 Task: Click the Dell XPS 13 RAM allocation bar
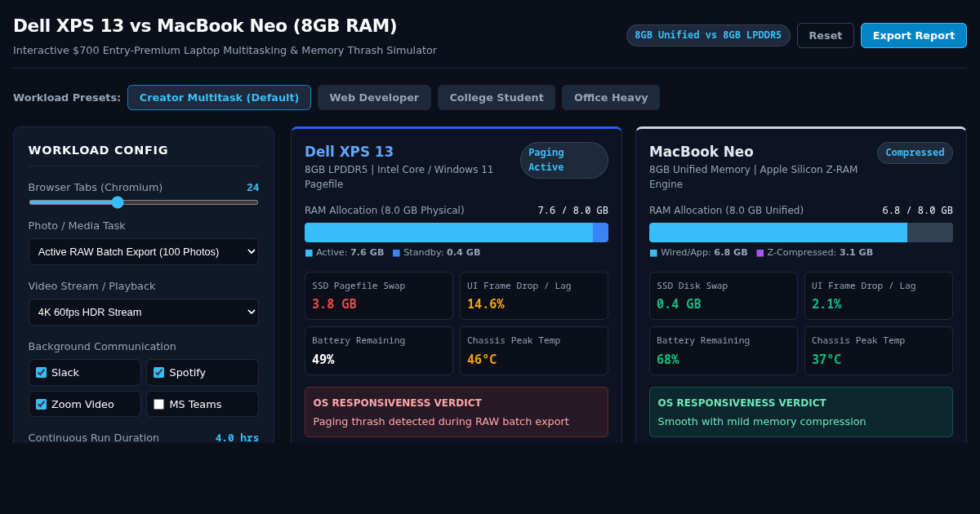pyautogui.click(x=457, y=233)
